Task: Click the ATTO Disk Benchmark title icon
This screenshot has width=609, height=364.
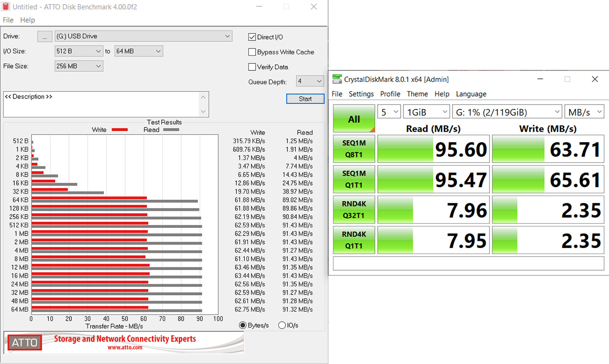Action: tap(6, 7)
